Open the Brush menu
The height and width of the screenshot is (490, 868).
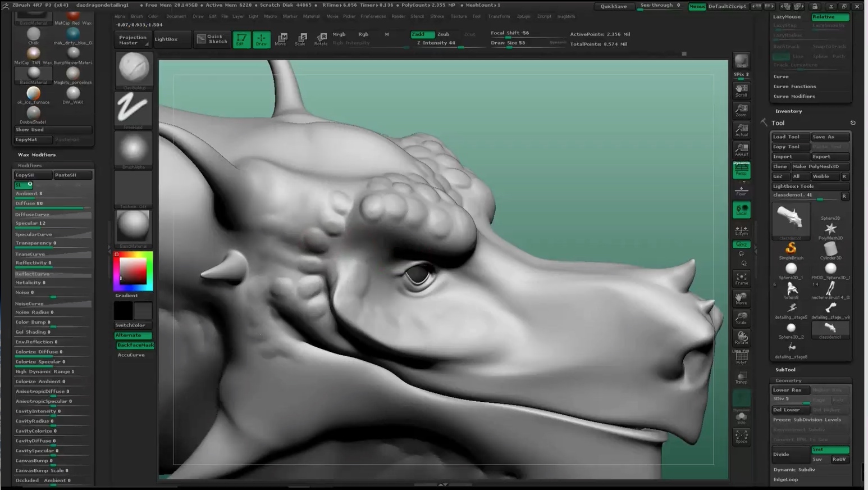[136, 16]
